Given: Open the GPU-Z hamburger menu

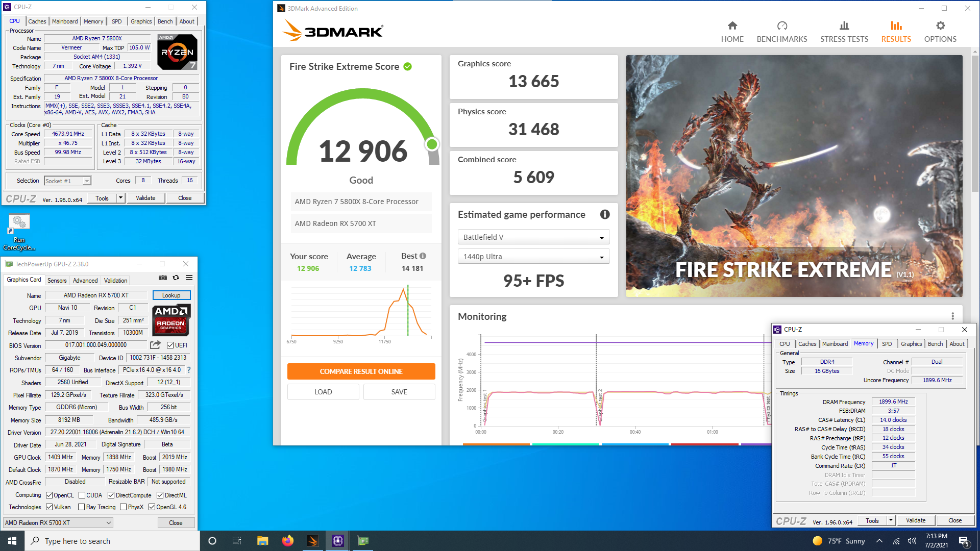Looking at the screenshot, I should click(189, 278).
